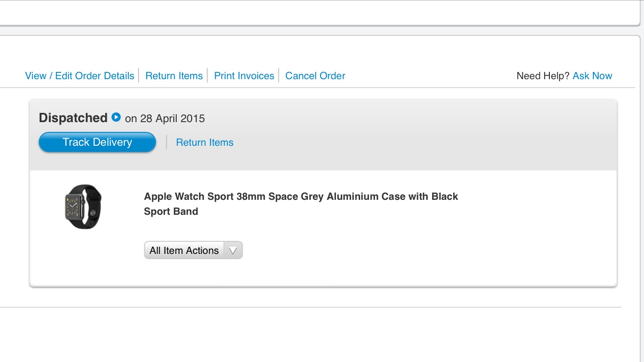Click the blue arrow icon beside Dispatched
This screenshot has width=644, height=362.
pos(116,117)
